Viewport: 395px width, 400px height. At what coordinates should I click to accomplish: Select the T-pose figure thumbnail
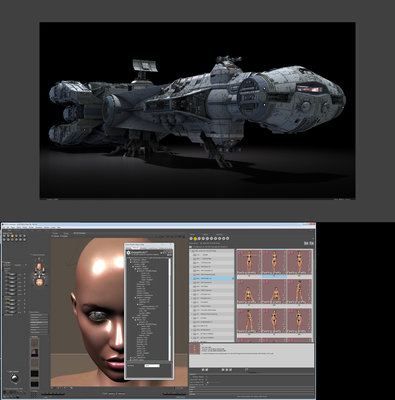[x=249, y=262]
